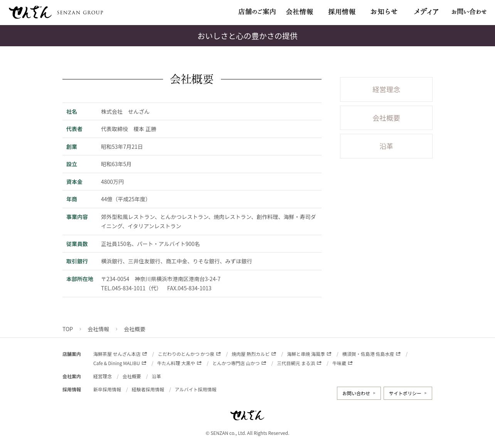Open 会社情報 menu in header
Image resolution: width=495 pixels, height=448 pixels.
300,12
